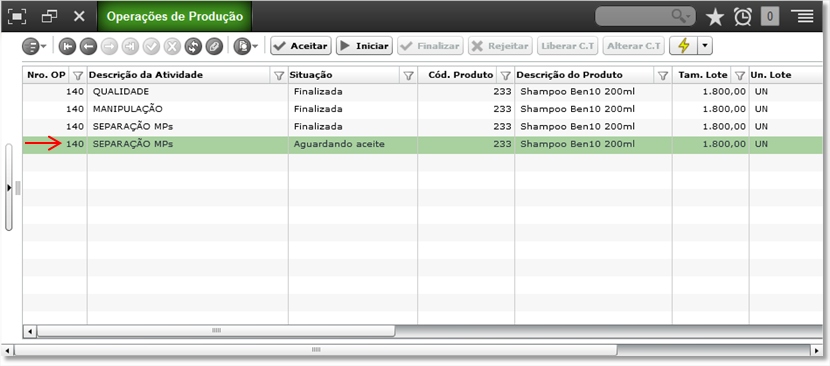Image resolution: width=830 pixels, height=366 pixels.
Task: Expand the arrow beside the lightning button
Action: (705, 46)
